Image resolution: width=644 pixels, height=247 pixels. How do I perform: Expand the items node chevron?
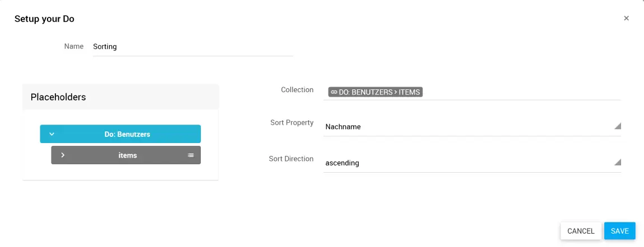pyautogui.click(x=63, y=155)
